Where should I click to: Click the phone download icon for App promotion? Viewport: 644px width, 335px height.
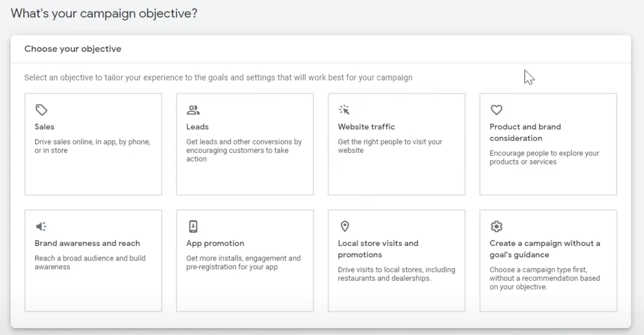point(193,227)
